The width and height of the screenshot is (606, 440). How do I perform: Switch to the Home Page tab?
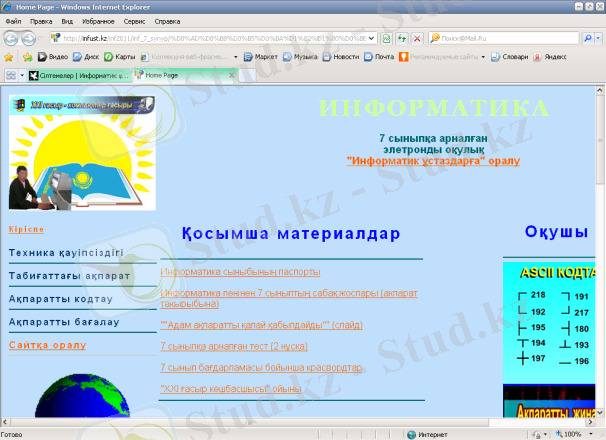click(163, 75)
